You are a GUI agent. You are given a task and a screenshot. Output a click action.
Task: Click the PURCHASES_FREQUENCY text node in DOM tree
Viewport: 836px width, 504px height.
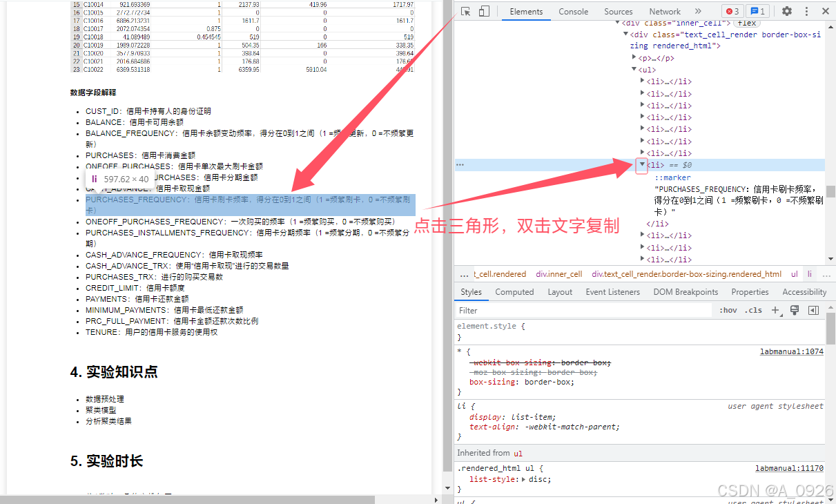pyautogui.click(x=739, y=200)
